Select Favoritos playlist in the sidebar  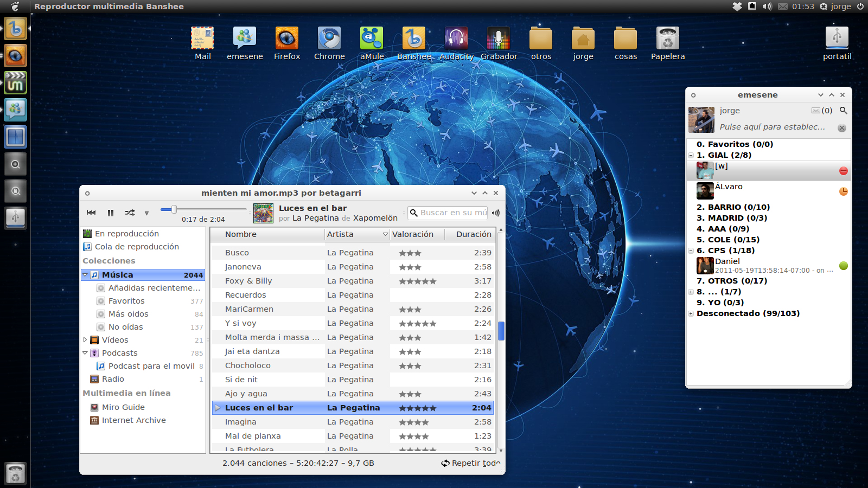[126, 301]
